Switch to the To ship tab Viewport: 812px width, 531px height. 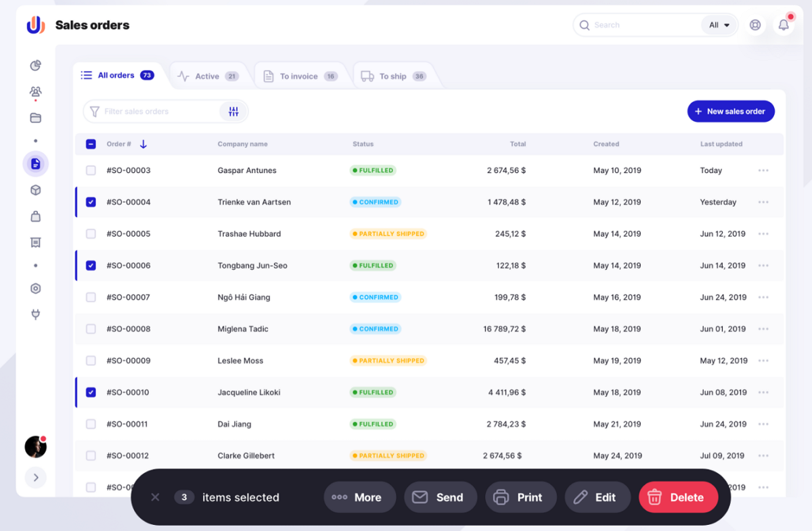[x=393, y=76]
